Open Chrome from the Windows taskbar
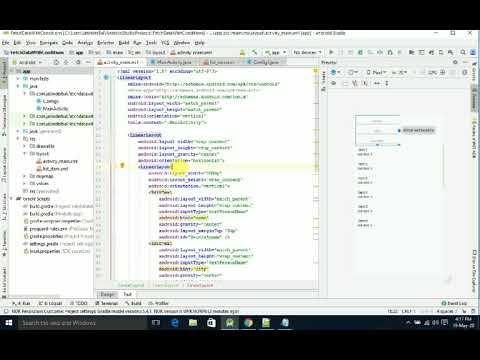 click(x=248, y=323)
